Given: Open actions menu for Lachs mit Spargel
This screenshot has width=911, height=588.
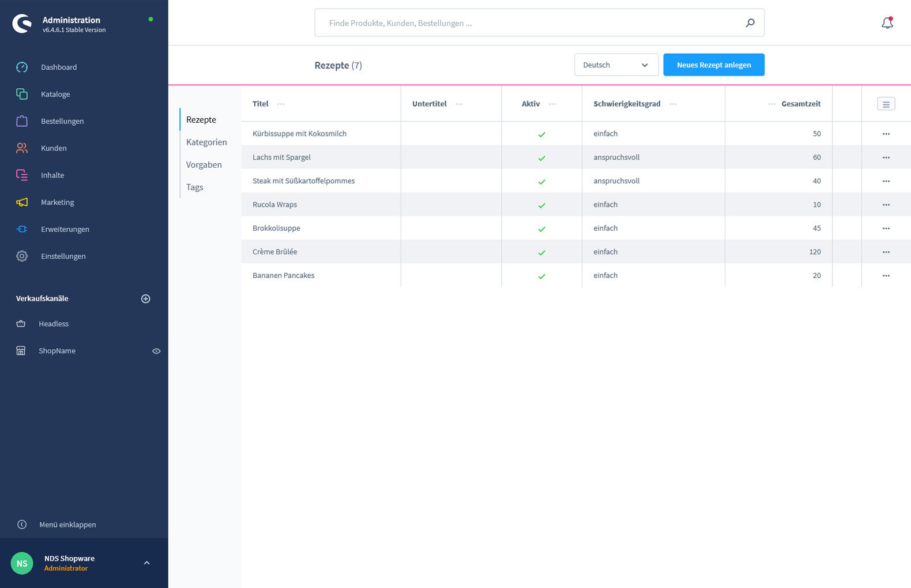Looking at the screenshot, I should pyautogui.click(x=886, y=157).
